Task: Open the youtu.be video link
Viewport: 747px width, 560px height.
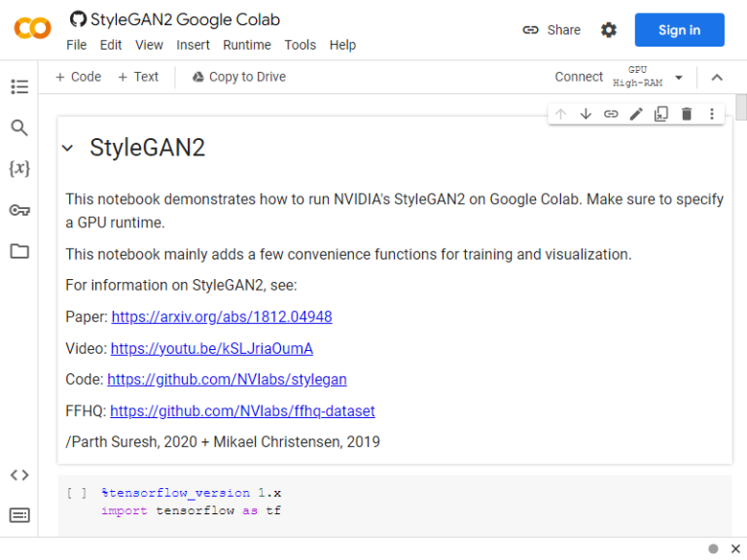Action: coord(212,348)
